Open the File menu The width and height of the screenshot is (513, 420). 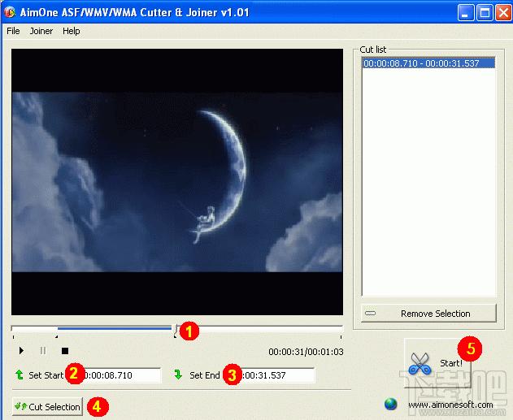[x=13, y=31]
